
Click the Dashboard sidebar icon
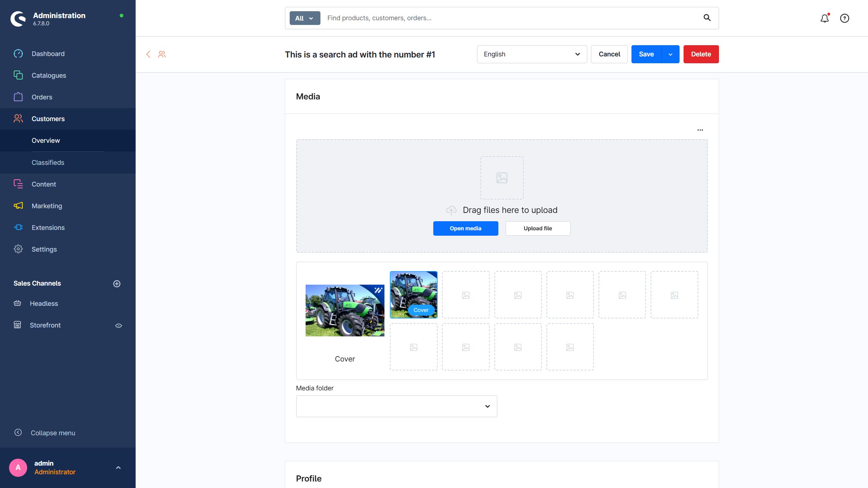point(18,54)
